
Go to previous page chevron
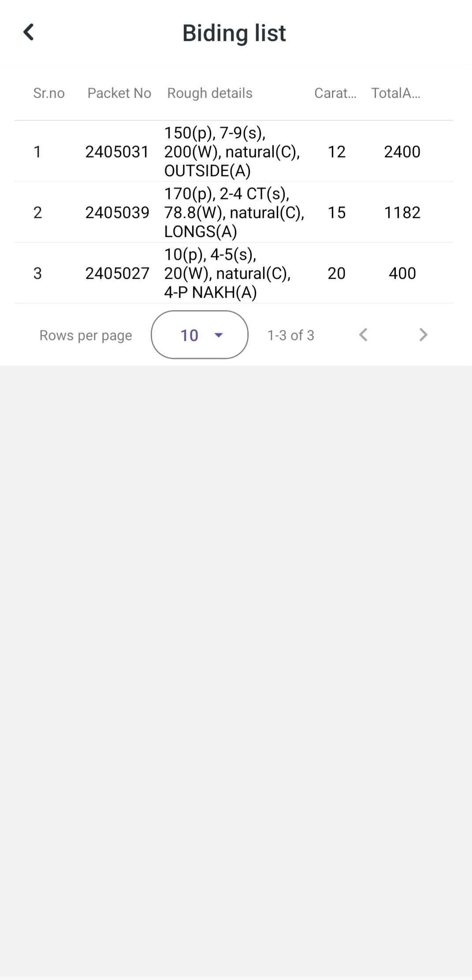[x=363, y=335]
